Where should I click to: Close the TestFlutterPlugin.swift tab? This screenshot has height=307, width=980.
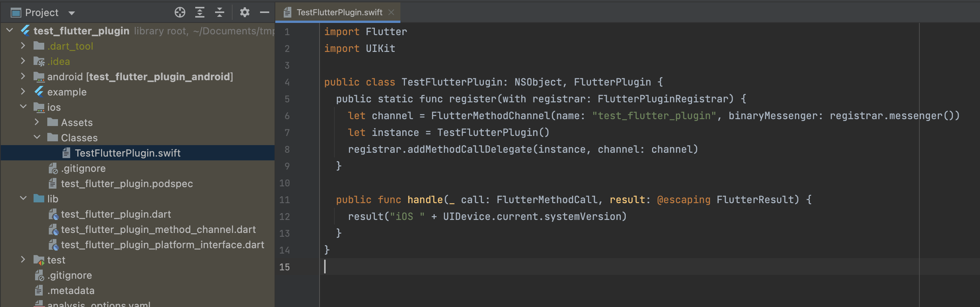pos(391,12)
